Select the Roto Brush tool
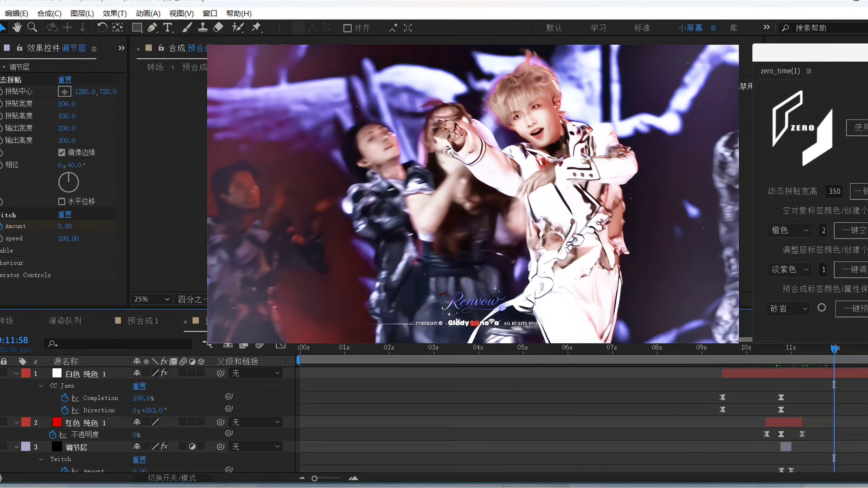This screenshot has width=868, height=488. coord(237,27)
